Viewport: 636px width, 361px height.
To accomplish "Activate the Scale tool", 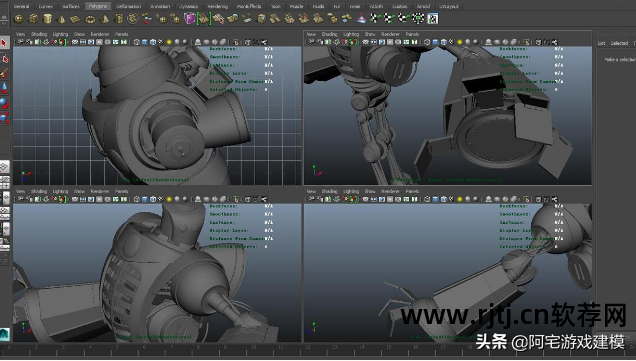I will [4, 118].
